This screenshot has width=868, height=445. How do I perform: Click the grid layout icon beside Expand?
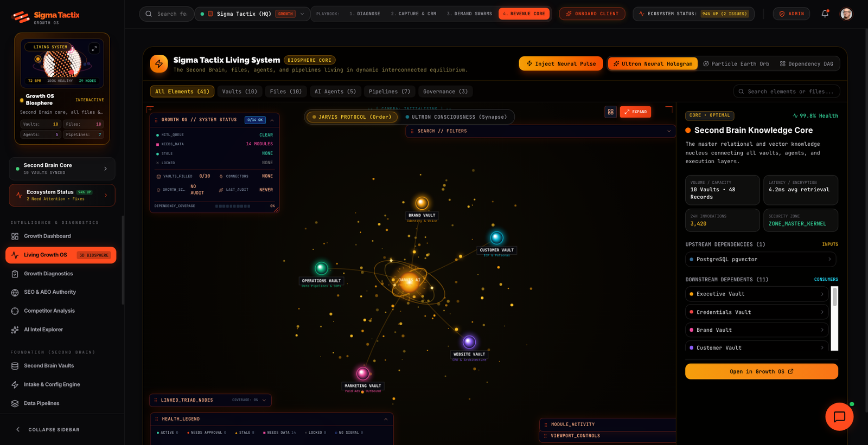[610, 112]
